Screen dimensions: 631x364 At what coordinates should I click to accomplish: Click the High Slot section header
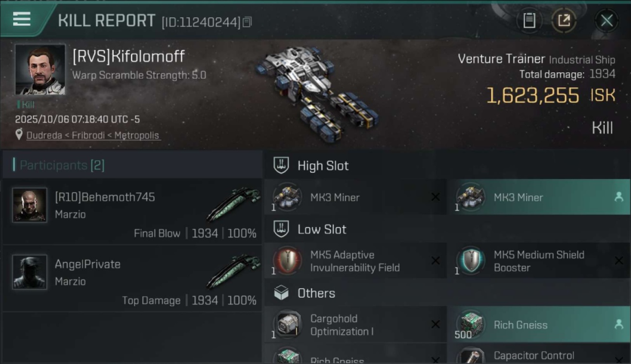323,166
